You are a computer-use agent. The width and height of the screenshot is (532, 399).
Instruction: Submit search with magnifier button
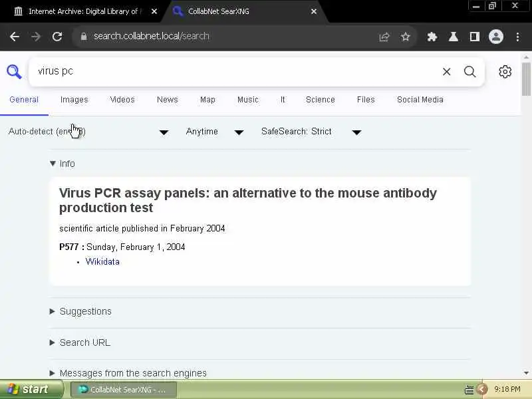[470, 72]
